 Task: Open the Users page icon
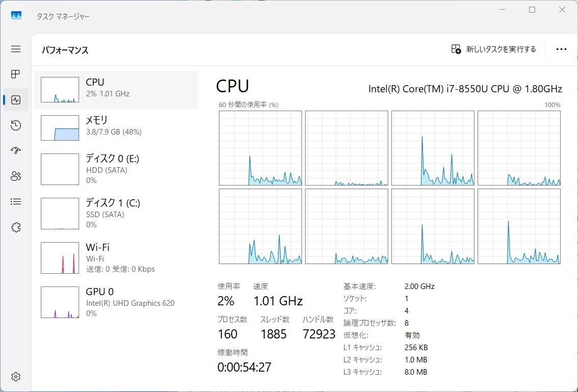[16, 176]
